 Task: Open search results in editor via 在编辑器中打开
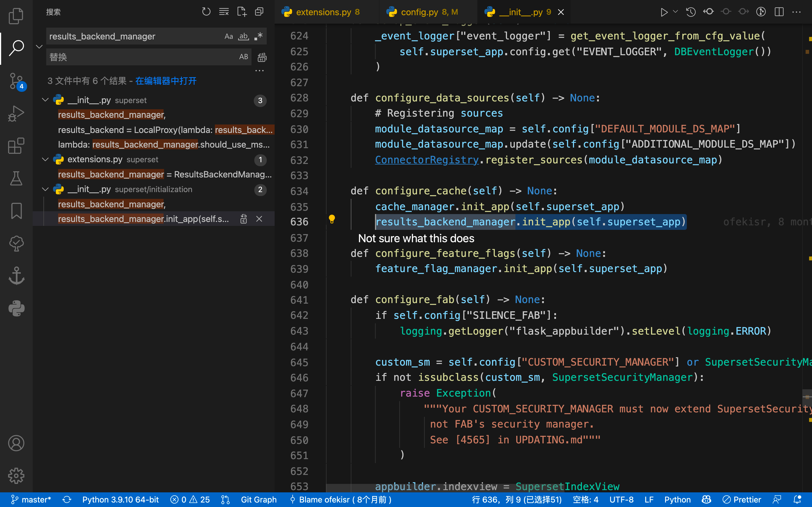(x=166, y=81)
